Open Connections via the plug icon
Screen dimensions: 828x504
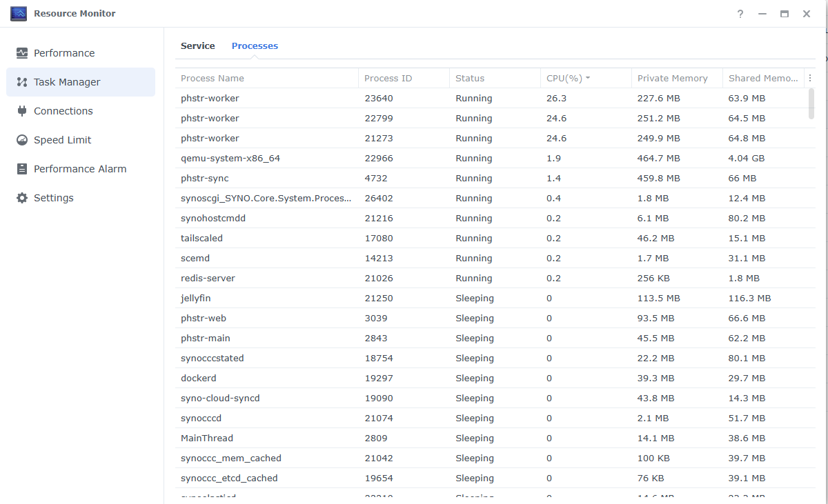[x=22, y=111]
